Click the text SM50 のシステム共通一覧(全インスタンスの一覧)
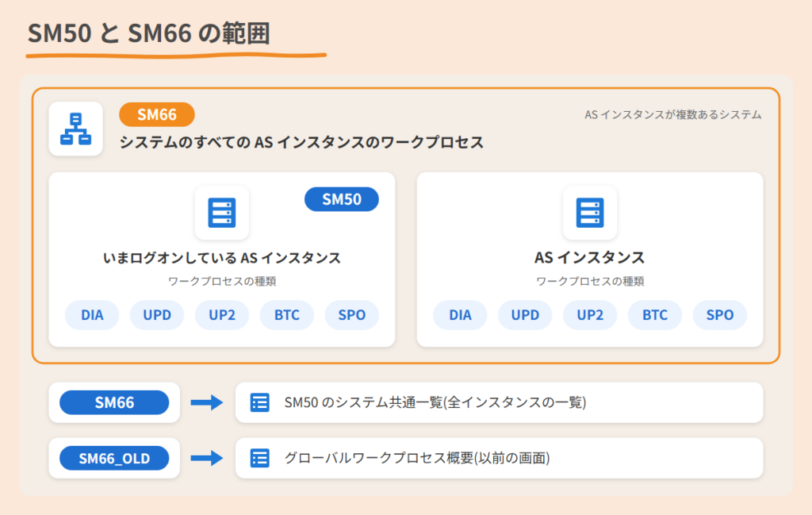 [x=435, y=402]
